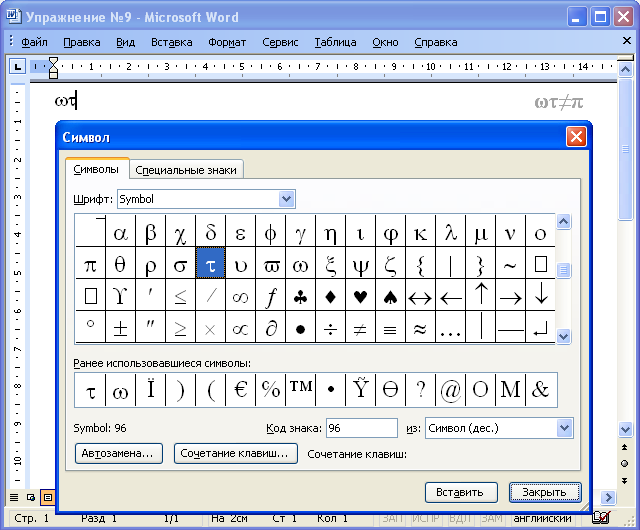Image resolution: width=640 pixels, height=530 pixels.
Task: Pick the euro sign from recently used symbols
Action: (x=240, y=390)
